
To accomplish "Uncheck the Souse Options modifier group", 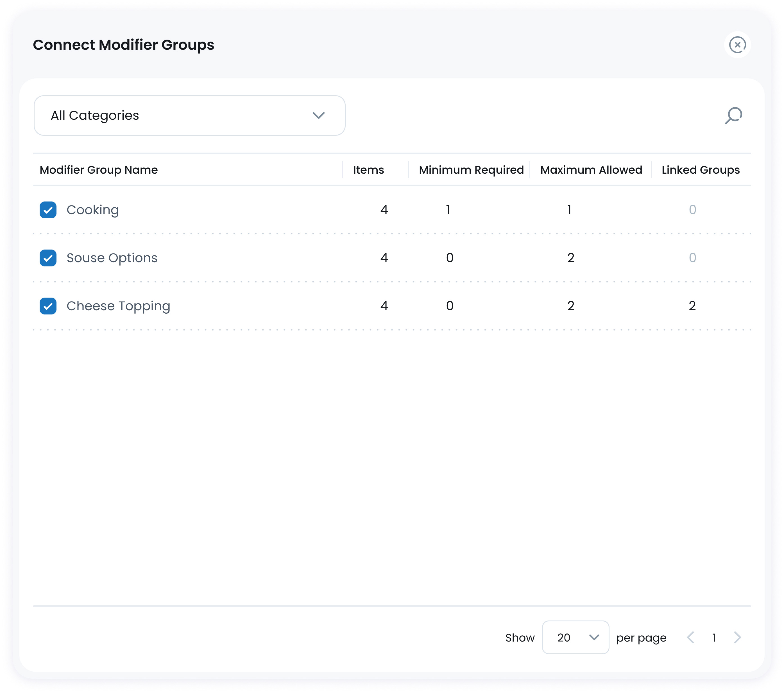I will (x=48, y=258).
